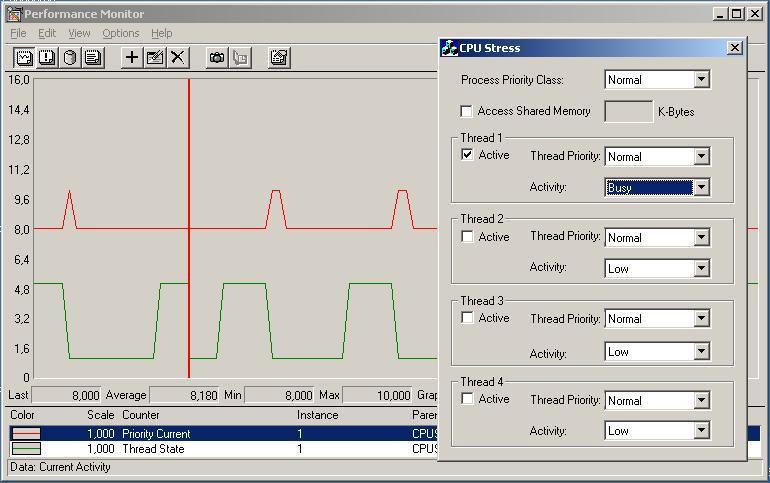Open the Help menu
Screen dimensions: 770x483
coord(162,33)
